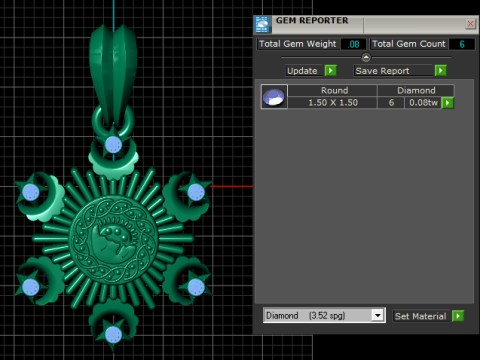Select the bottom blue gem on the pendant
The width and height of the screenshot is (480, 360).
(x=113, y=334)
